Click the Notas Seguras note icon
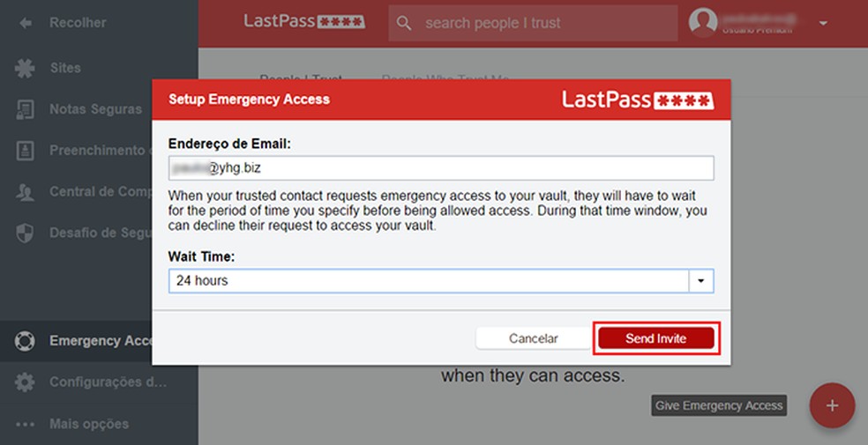The image size is (868, 445). coord(25,109)
